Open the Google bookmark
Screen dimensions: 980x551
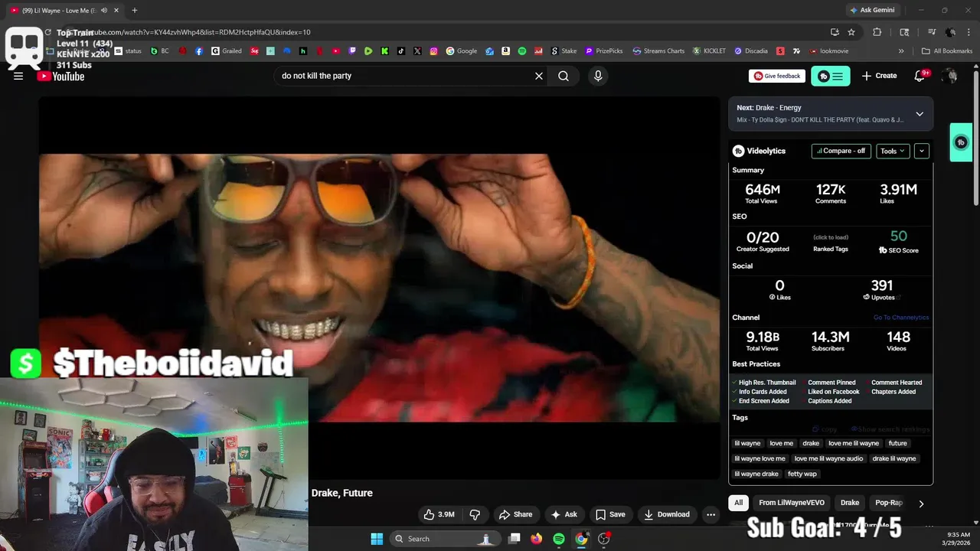click(462, 51)
